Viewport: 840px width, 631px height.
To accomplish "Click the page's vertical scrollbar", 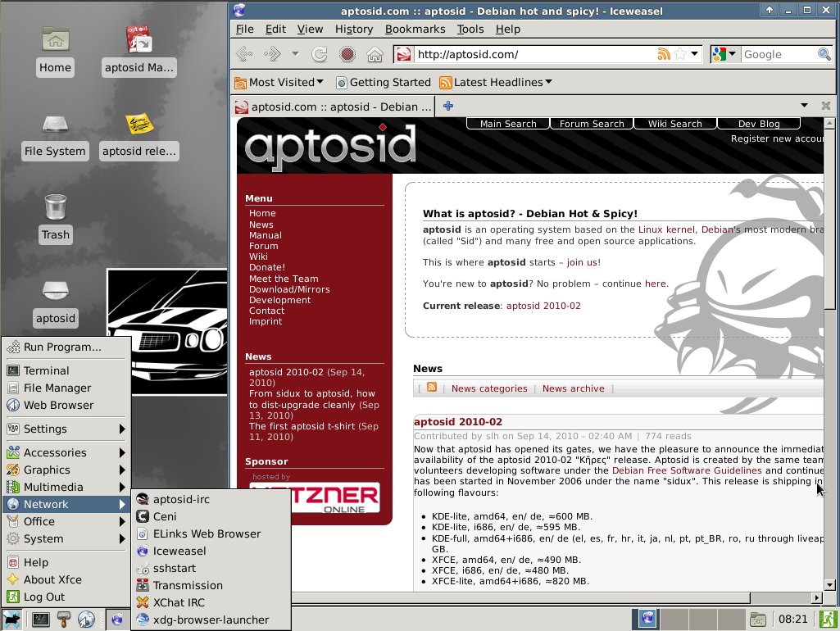I will 829,354.
